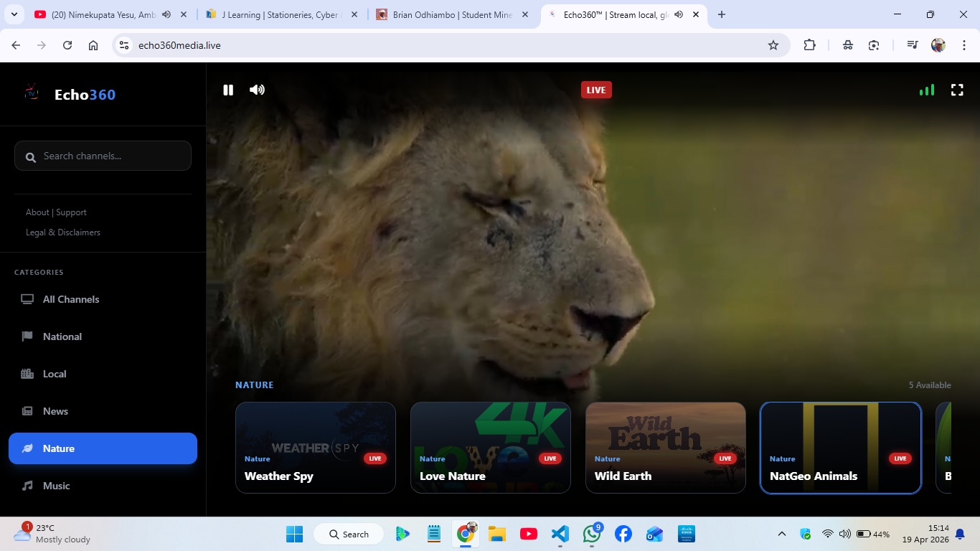This screenshot has width=980, height=551.
Task: Open the Windows Start menu
Action: pos(294,534)
